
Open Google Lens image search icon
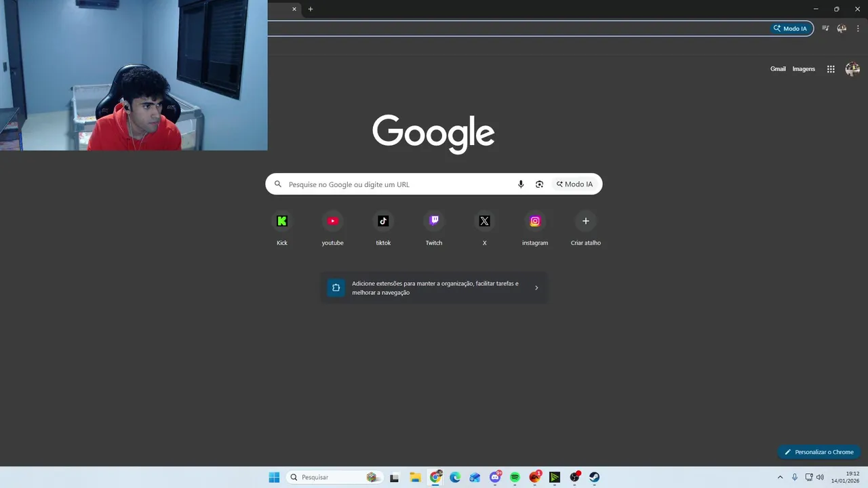click(x=539, y=184)
